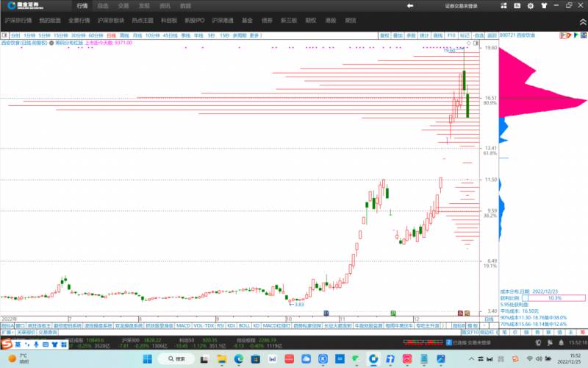Click the -自选 button
Screen dimensions: 588x368
(x=478, y=35)
